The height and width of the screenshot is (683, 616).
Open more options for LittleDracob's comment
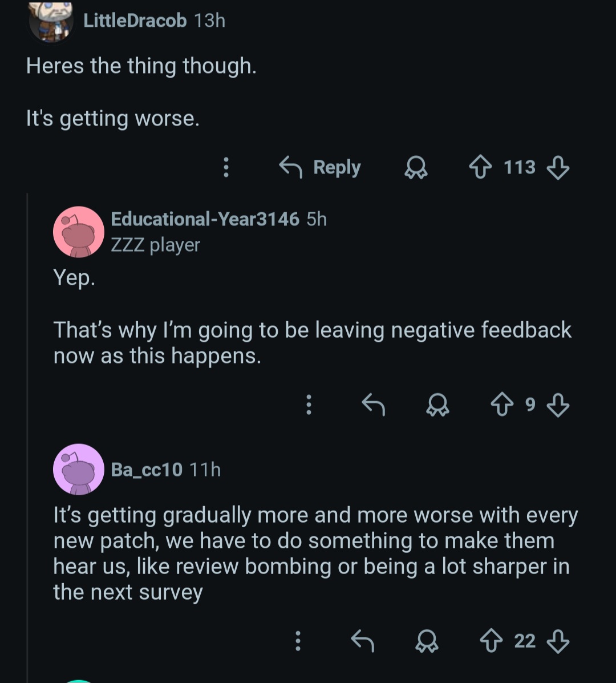(226, 167)
